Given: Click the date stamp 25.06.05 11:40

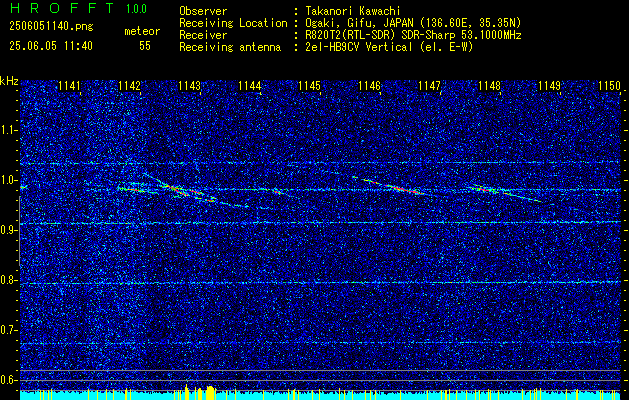Looking at the screenshot, I should [x=51, y=46].
